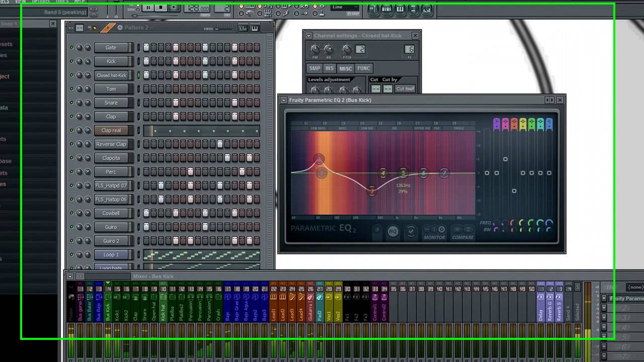Show the Step Sequencer via toolbar icon
This screenshot has width=644, height=362.
(387, 9)
